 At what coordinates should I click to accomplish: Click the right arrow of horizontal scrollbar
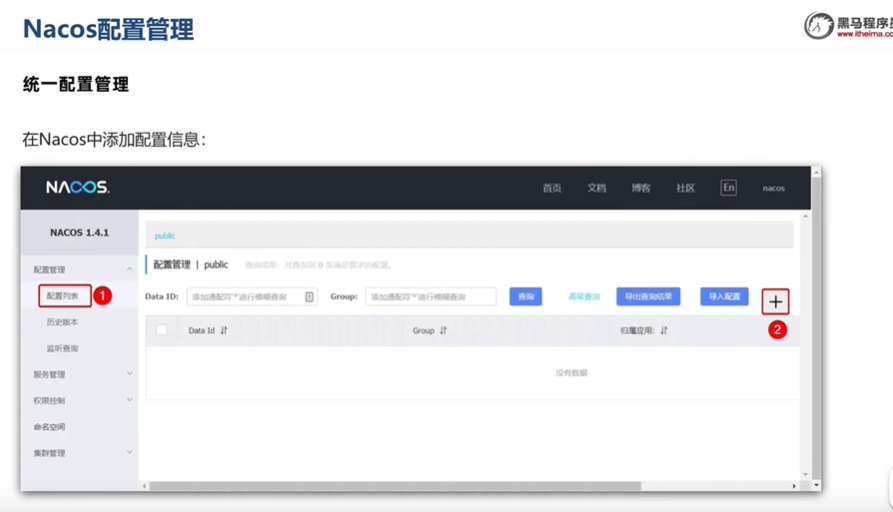[794, 486]
